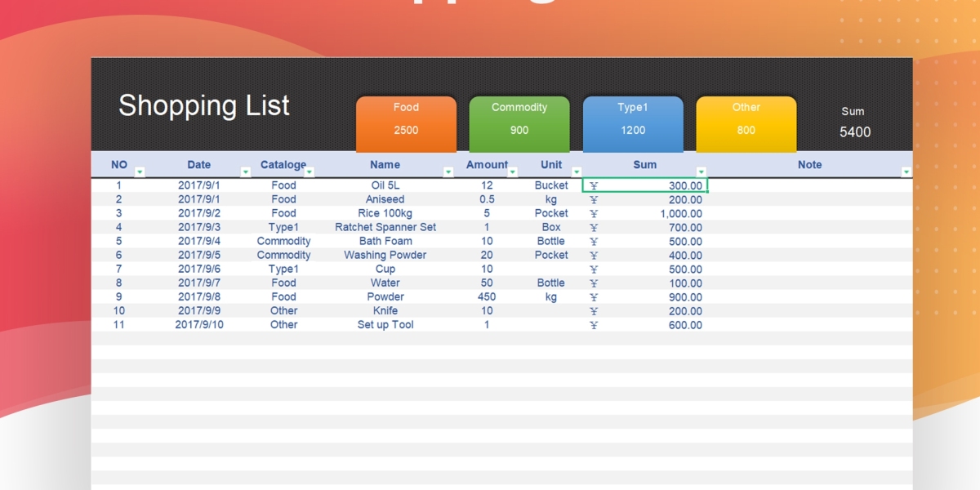Select the Bath Foam name cell

coord(385,241)
